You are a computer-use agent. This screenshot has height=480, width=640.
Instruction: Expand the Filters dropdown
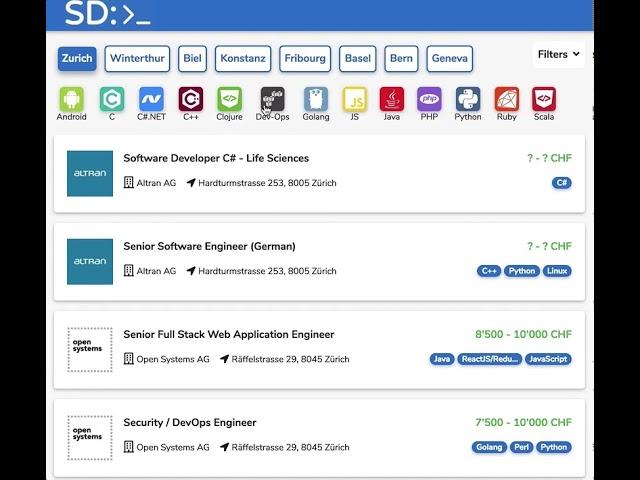point(558,54)
